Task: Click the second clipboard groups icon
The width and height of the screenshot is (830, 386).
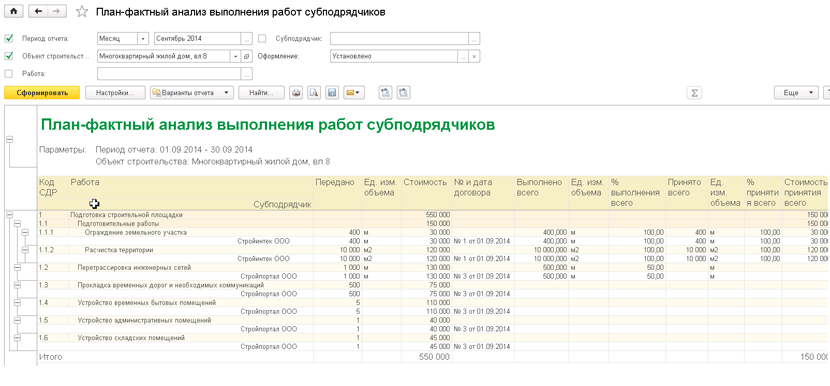Action: click(x=404, y=93)
